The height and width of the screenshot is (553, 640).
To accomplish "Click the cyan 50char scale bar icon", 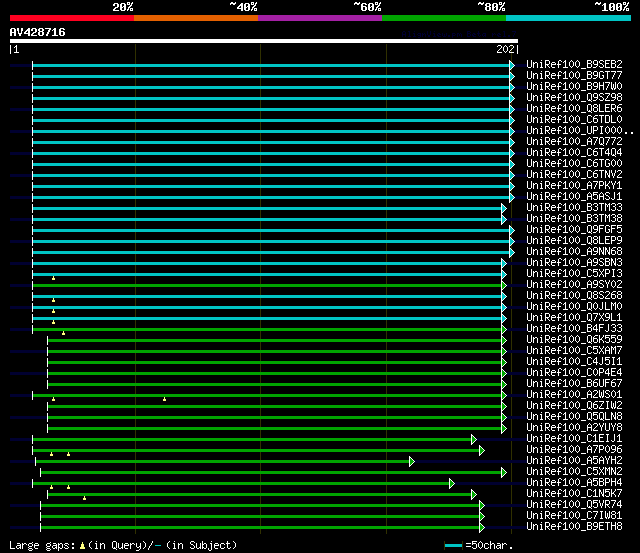I will point(453,545).
